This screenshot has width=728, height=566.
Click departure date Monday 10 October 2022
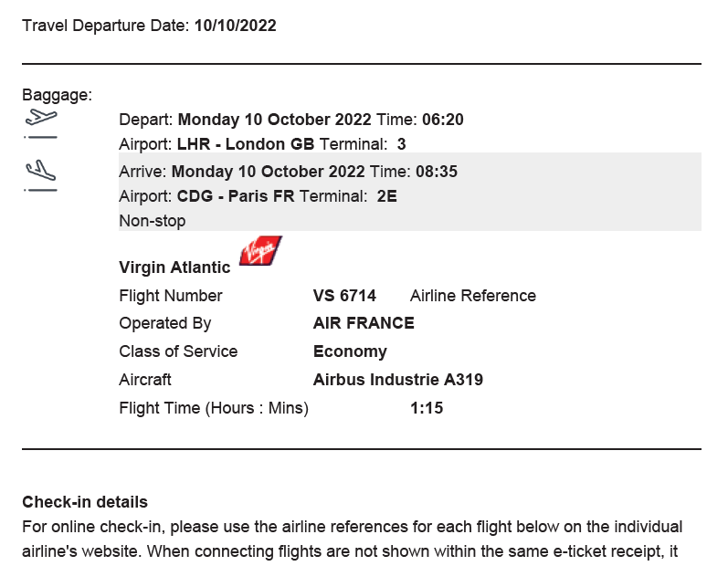pos(274,120)
